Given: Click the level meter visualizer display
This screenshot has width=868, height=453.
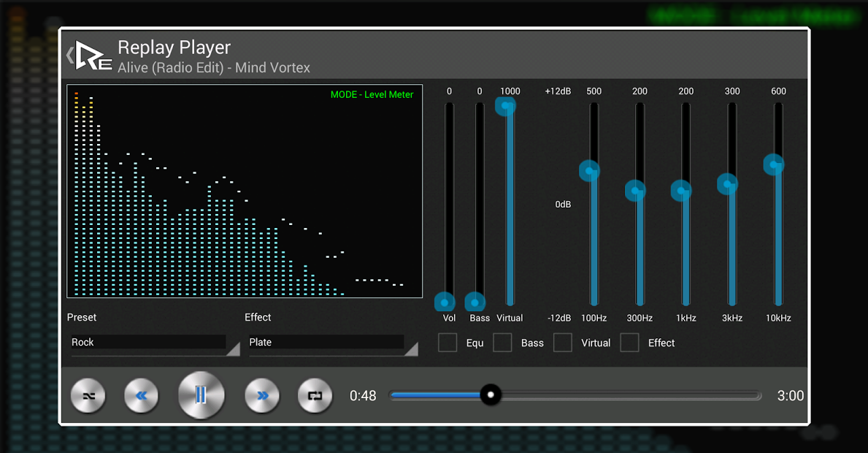Looking at the screenshot, I should click(245, 191).
